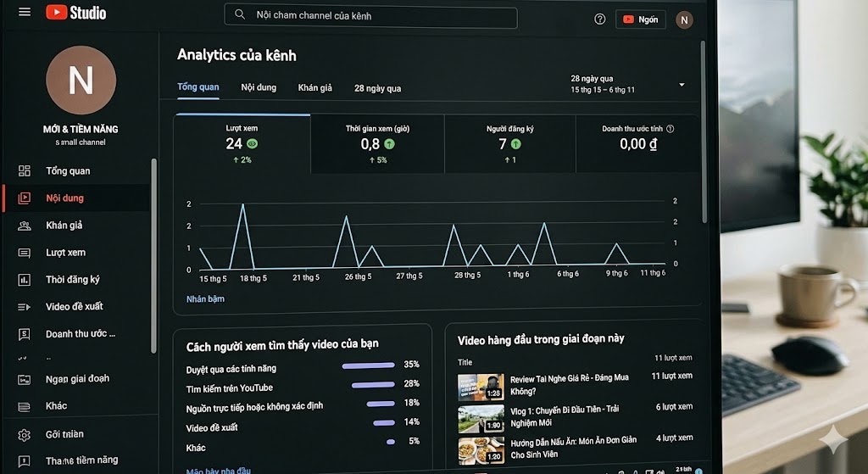Select the Thời gian xem (giờ) metric card
868x474 pixels.
(x=377, y=144)
